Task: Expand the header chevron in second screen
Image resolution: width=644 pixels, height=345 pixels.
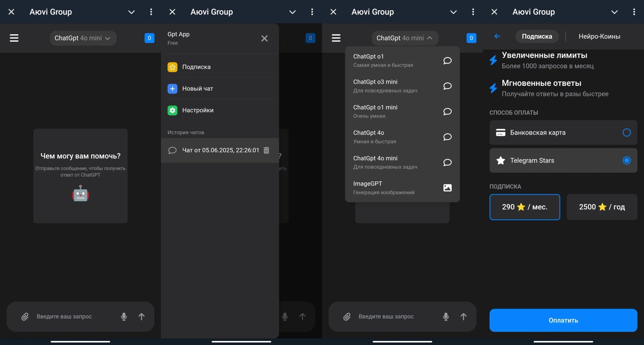Action: [x=292, y=12]
